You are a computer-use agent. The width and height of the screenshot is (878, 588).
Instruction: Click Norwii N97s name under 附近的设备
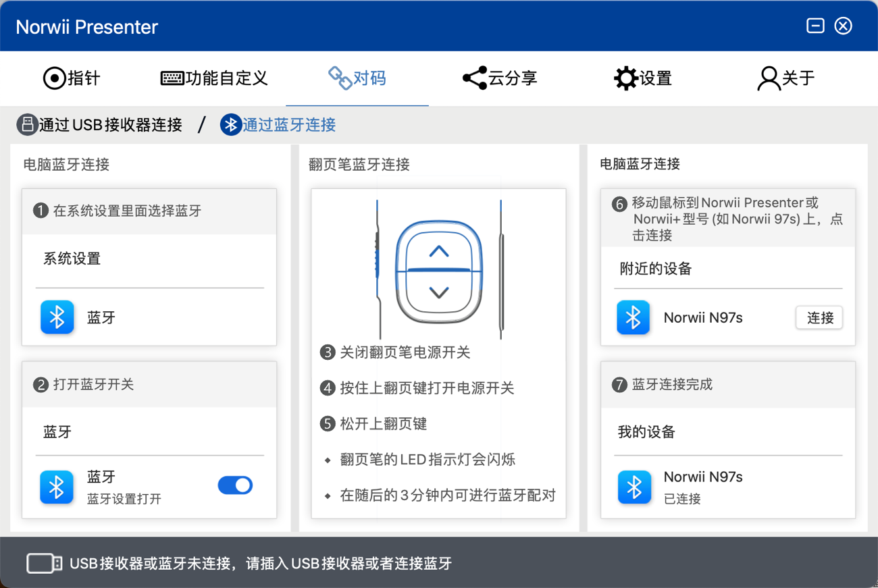point(703,318)
